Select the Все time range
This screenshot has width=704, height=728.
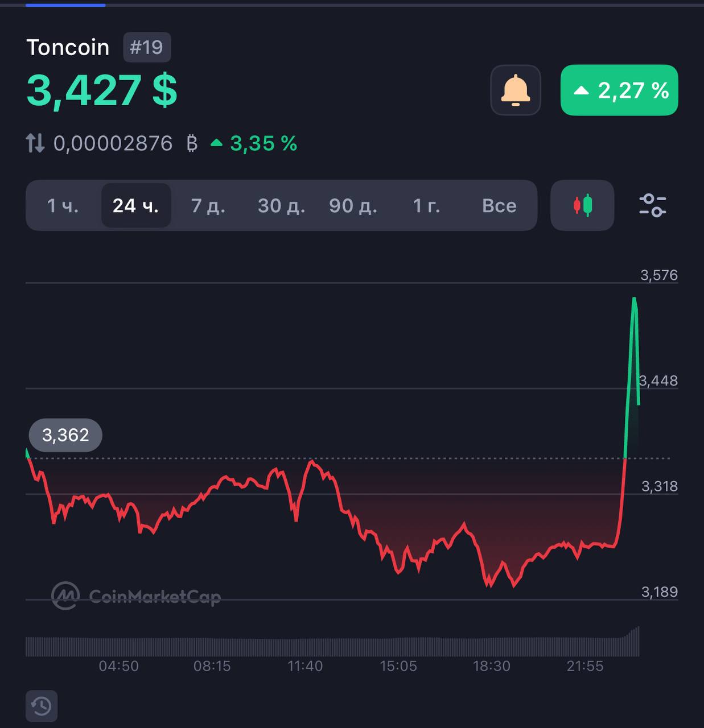tap(499, 205)
